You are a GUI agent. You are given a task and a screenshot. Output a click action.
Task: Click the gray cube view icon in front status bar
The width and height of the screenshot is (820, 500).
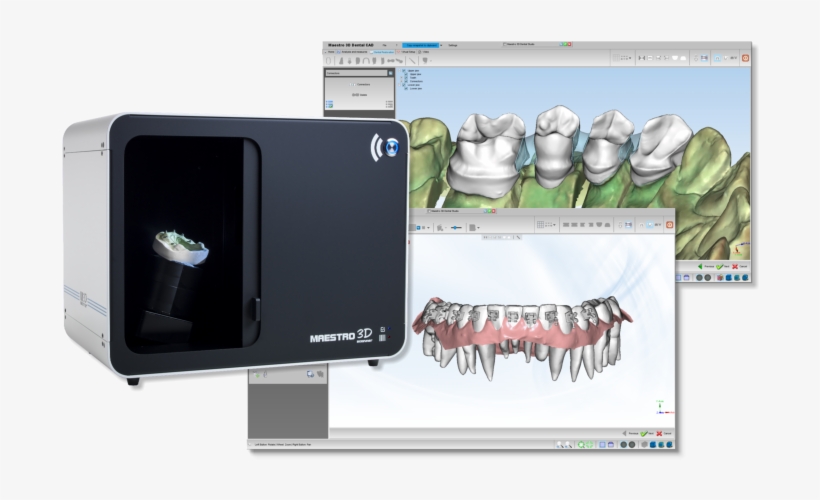[644, 445]
